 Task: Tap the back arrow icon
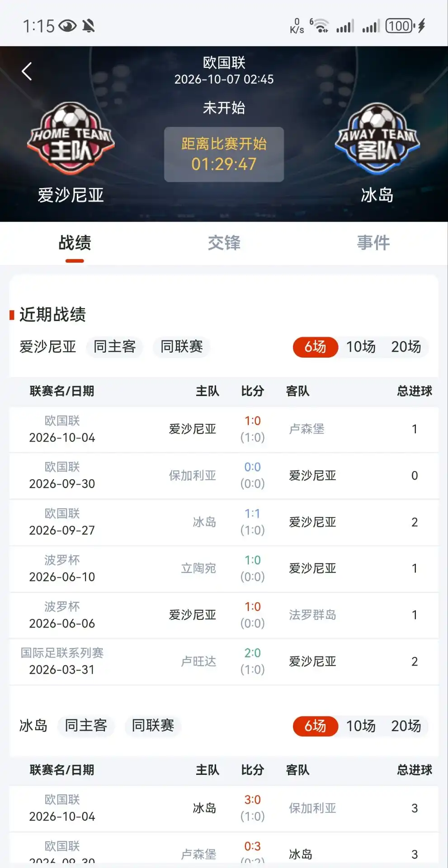tap(27, 71)
